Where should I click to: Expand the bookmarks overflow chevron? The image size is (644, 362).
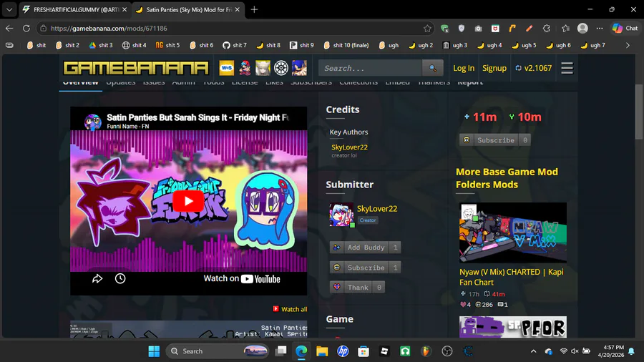pyautogui.click(x=628, y=45)
